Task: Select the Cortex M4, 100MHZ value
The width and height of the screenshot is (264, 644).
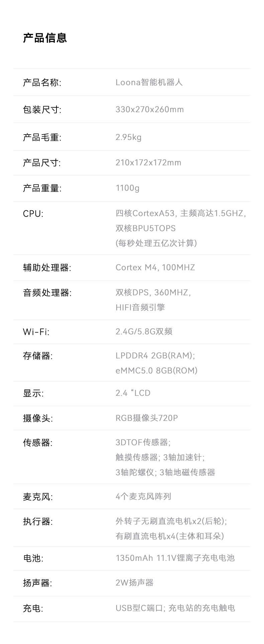Action: 155,268
